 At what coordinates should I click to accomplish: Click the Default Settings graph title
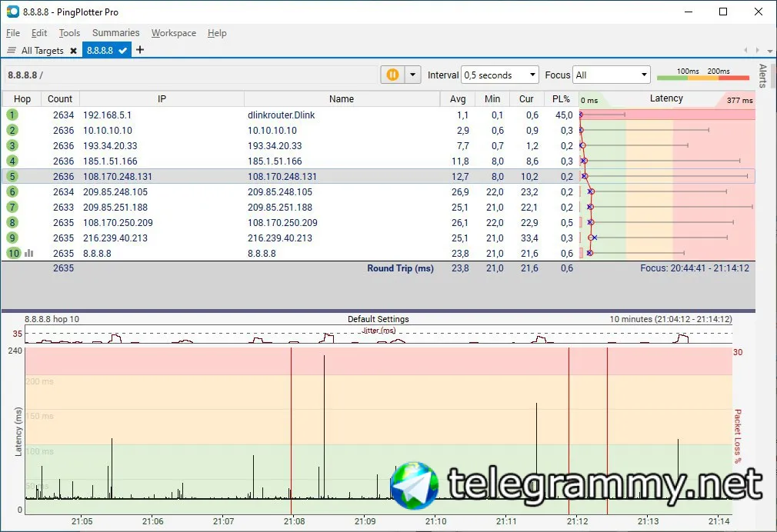[x=378, y=319]
